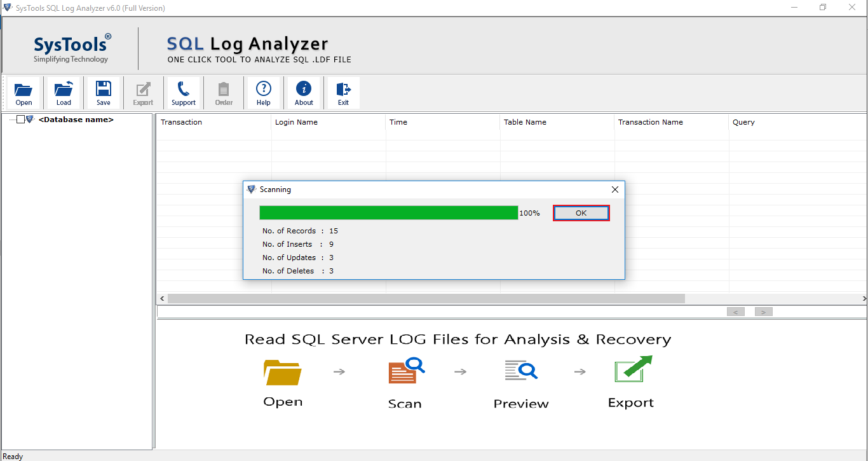Show the About information icon
The height and width of the screenshot is (461, 868).
click(304, 93)
